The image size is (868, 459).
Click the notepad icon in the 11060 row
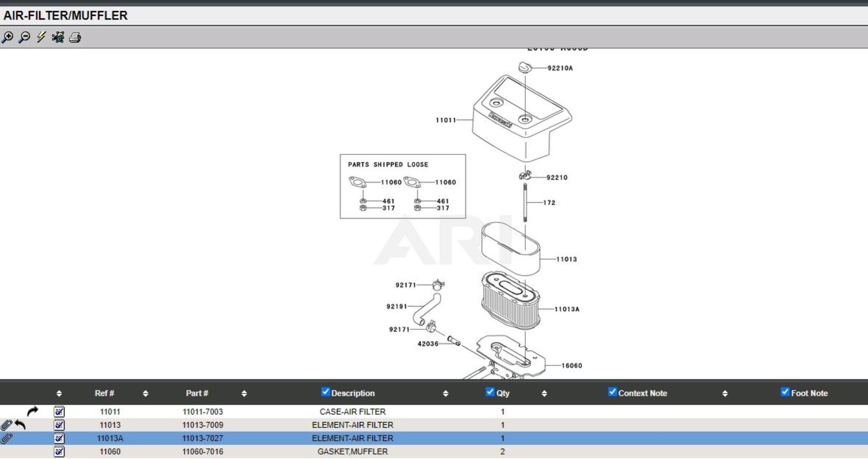[x=59, y=451]
